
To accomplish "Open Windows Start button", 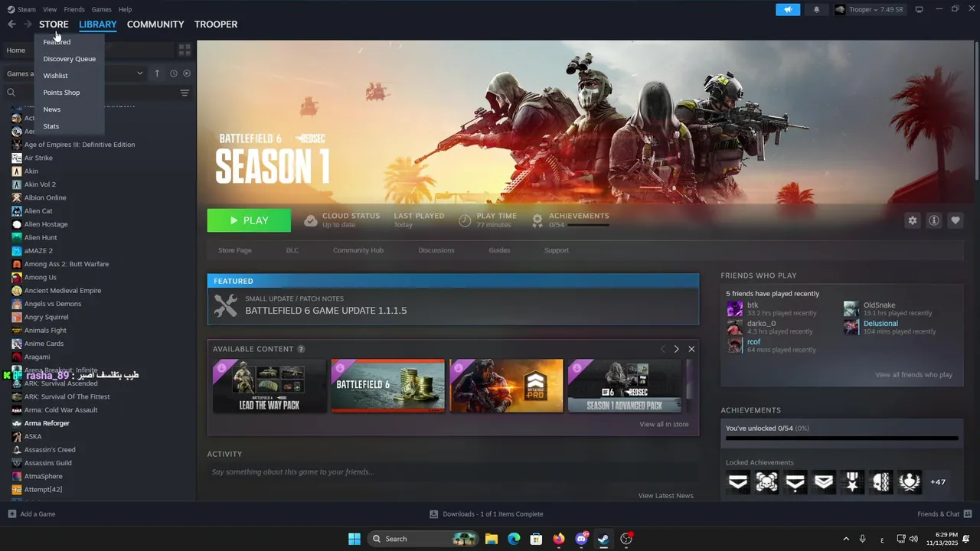I will click(354, 539).
